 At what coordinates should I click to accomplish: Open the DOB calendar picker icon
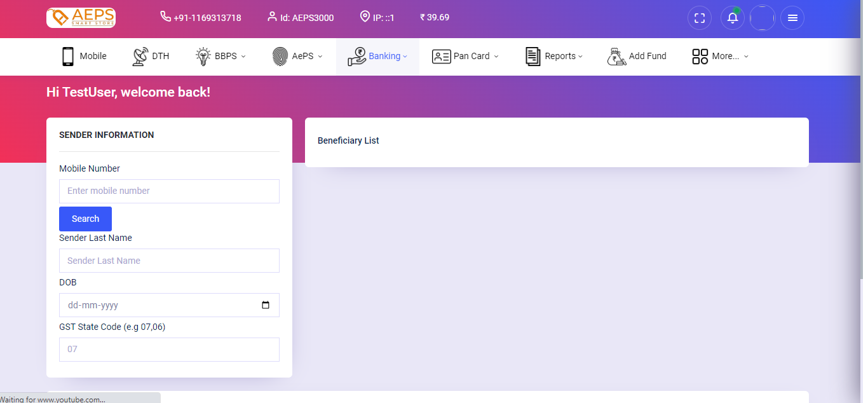(x=266, y=305)
